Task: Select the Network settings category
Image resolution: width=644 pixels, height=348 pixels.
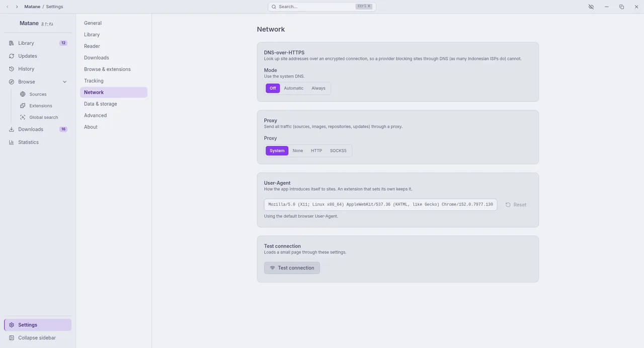Action: 114,93
